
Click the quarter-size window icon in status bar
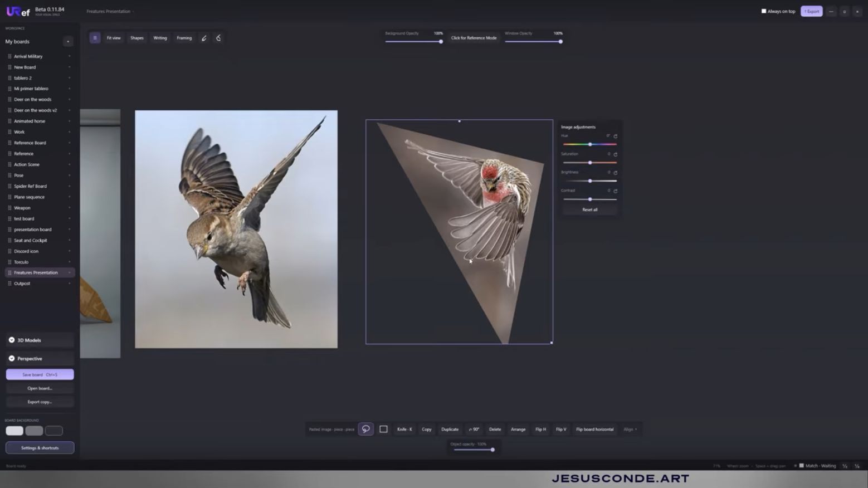(x=857, y=466)
